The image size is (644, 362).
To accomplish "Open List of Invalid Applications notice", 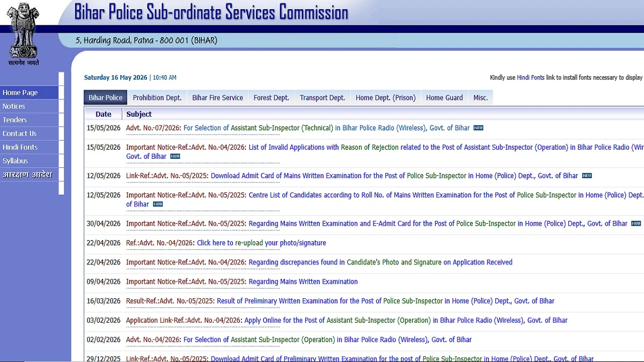I will [385, 152].
